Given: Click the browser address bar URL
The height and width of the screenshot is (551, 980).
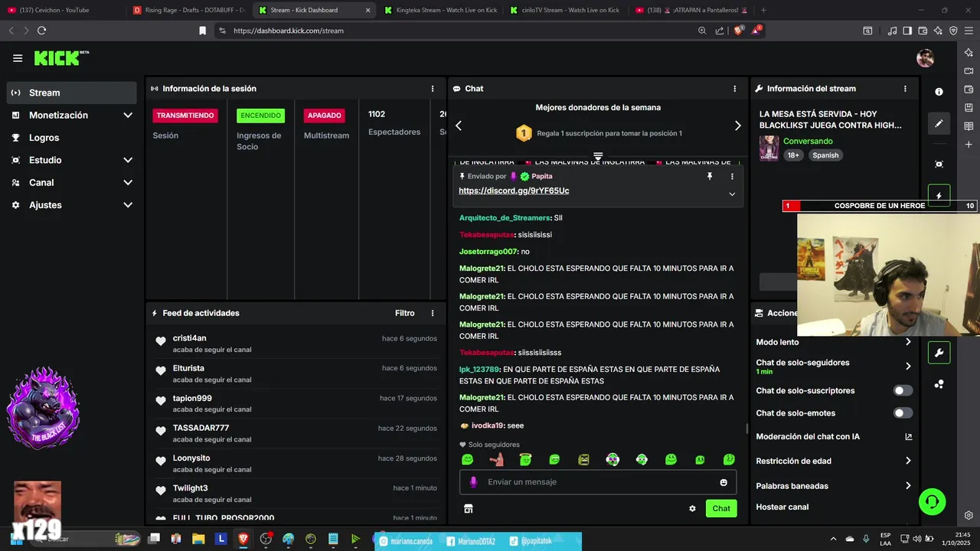Looking at the screenshot, I should (289, 31).
